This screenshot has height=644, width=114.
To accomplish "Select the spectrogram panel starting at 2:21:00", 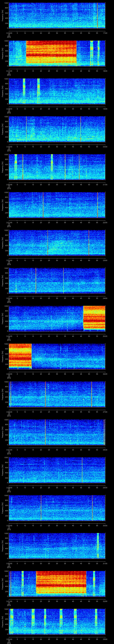I will click(57, 205).
